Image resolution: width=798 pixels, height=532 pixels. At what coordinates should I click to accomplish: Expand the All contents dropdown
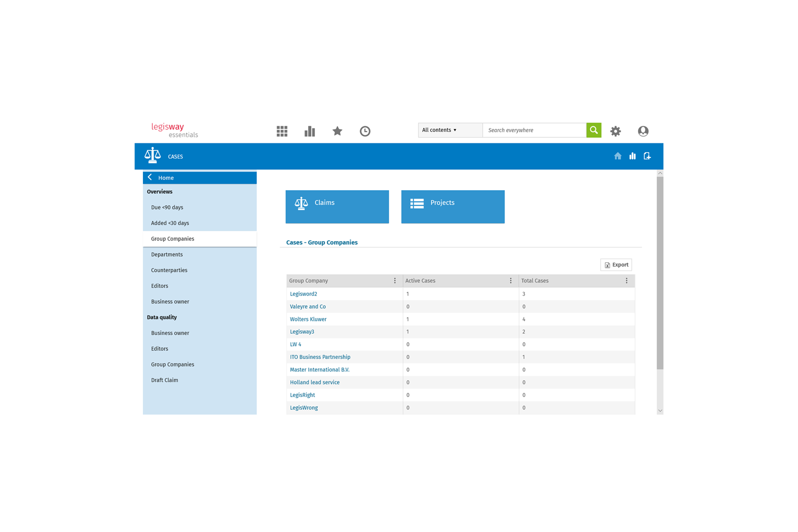(x=450, y=130)
